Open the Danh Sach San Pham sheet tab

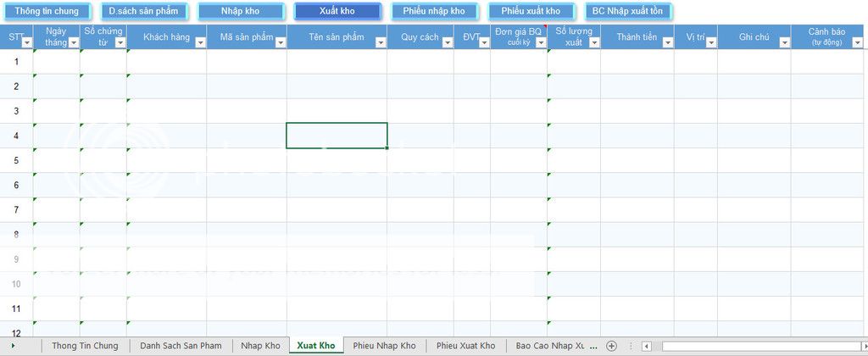(181, 346)
